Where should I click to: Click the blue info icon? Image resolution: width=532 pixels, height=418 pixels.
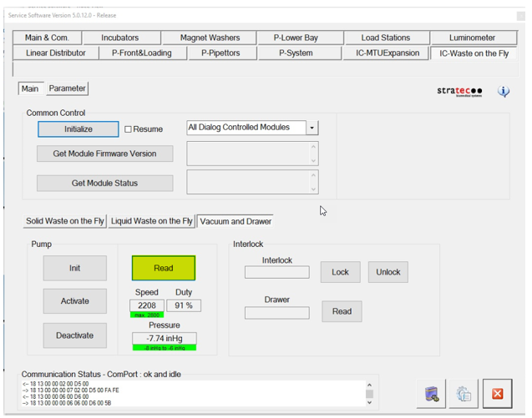pos(504,92)
